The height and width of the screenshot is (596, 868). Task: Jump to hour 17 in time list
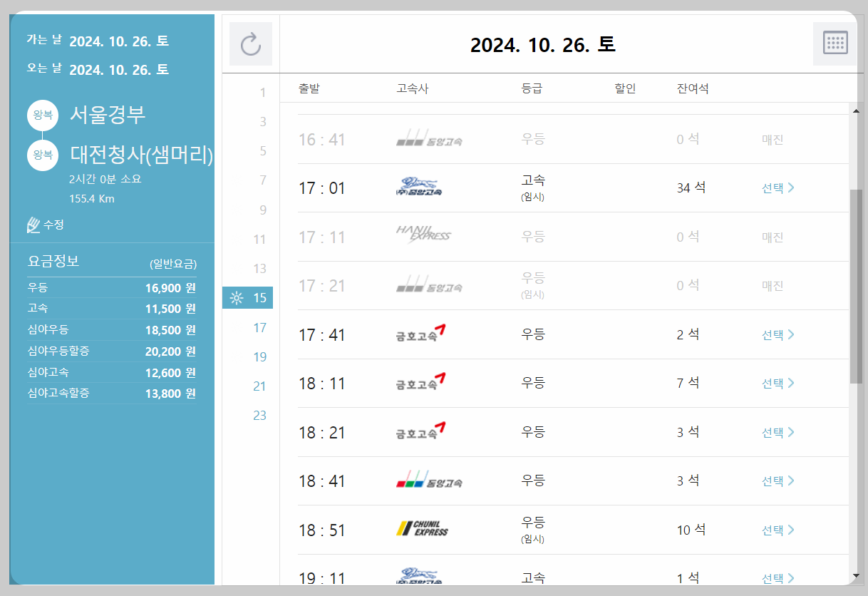[x=259, y=327]
